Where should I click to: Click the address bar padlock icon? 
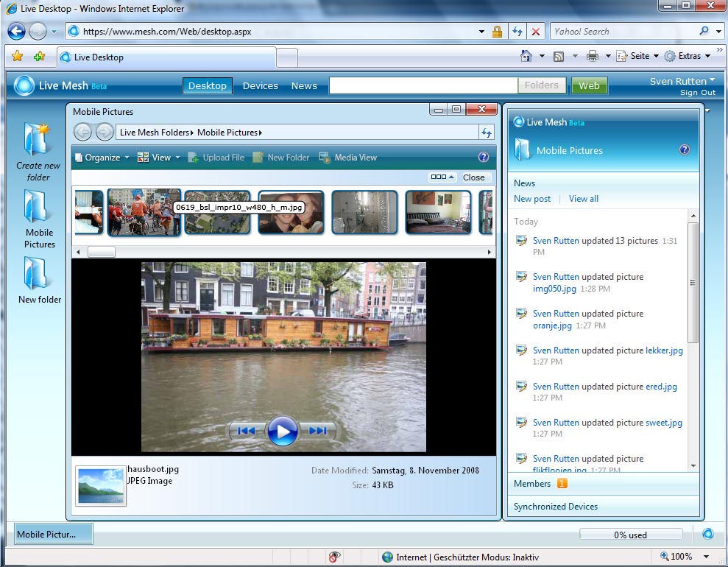(497, 32)
